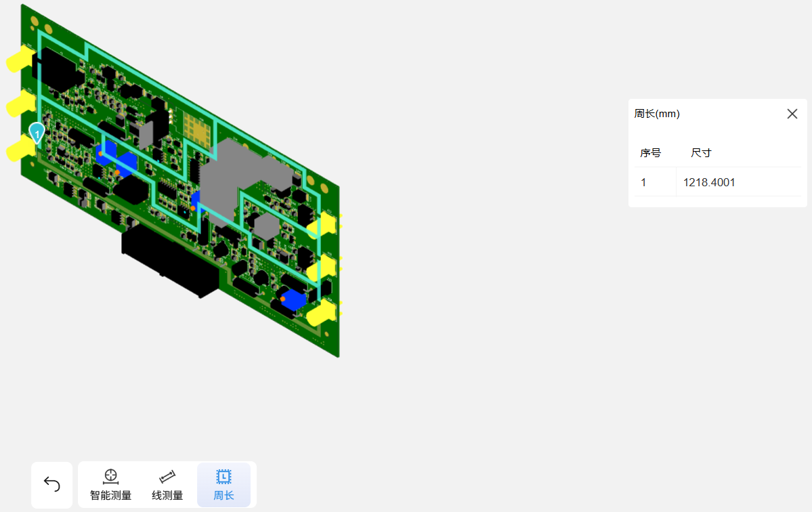This screenshot has width=812, height=512.
Task: Click the middle-left yellow connector
Action: 20,104
